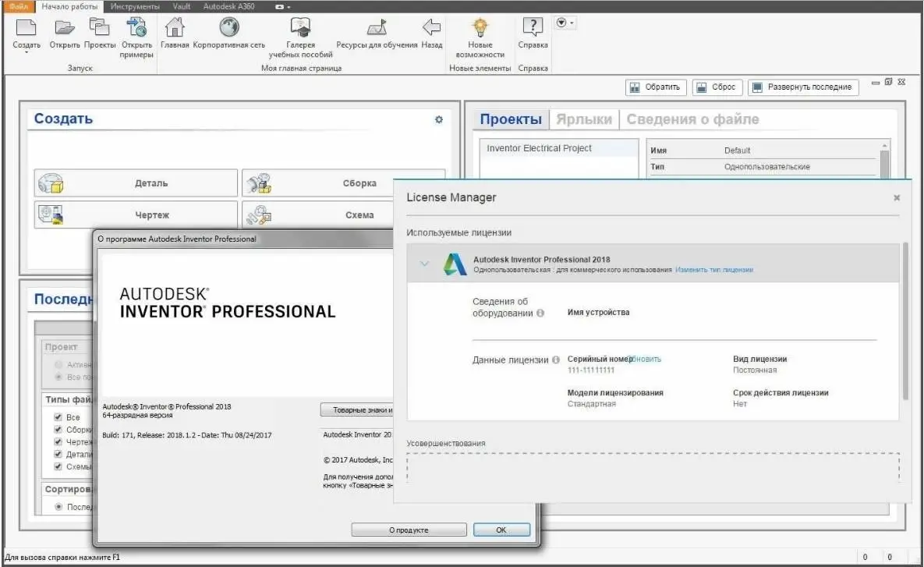Click the О продукте button
The image size is (924, 567).
tap(409, 530)
